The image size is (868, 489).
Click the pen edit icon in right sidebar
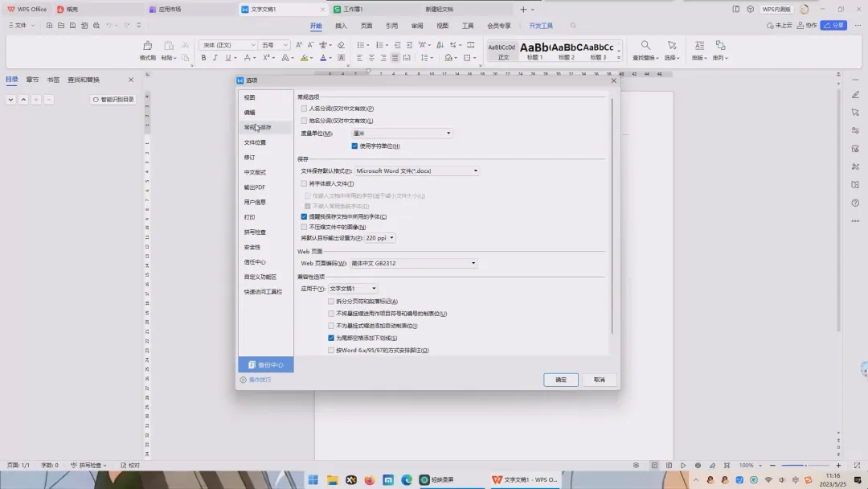point(855,95)
